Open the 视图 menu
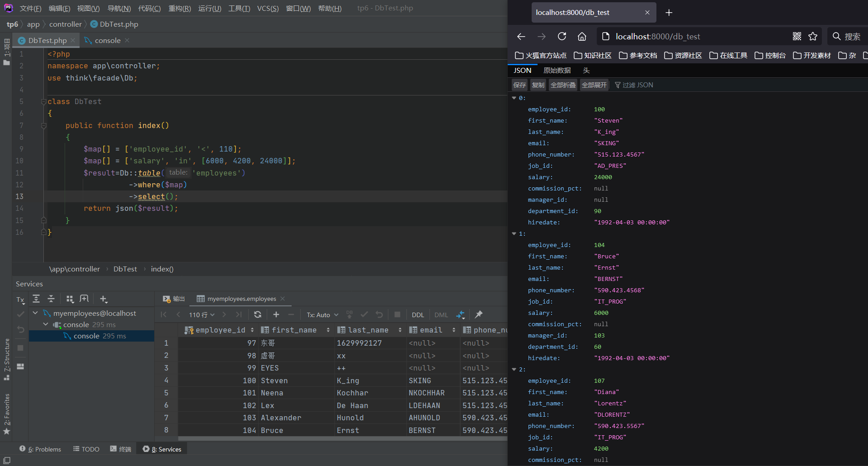Image resolution: width=868 pixels, height=466 pixels. [x=88, y=8]
